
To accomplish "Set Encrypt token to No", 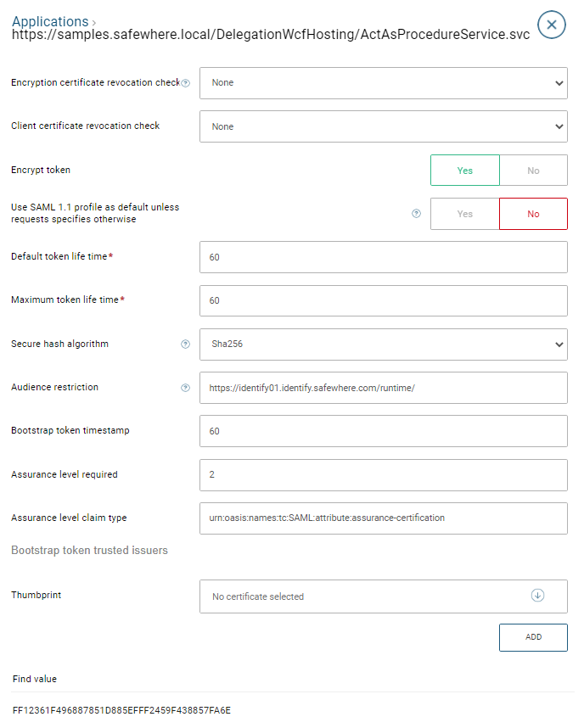I will tap(533, 170).
